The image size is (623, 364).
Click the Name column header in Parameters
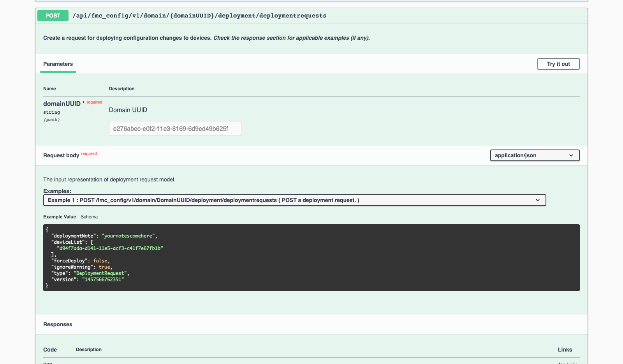click(x=49, y=89)
